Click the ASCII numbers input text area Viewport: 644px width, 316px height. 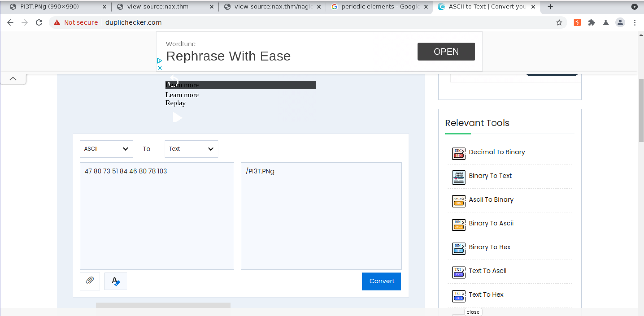click(x=157, y=216)
